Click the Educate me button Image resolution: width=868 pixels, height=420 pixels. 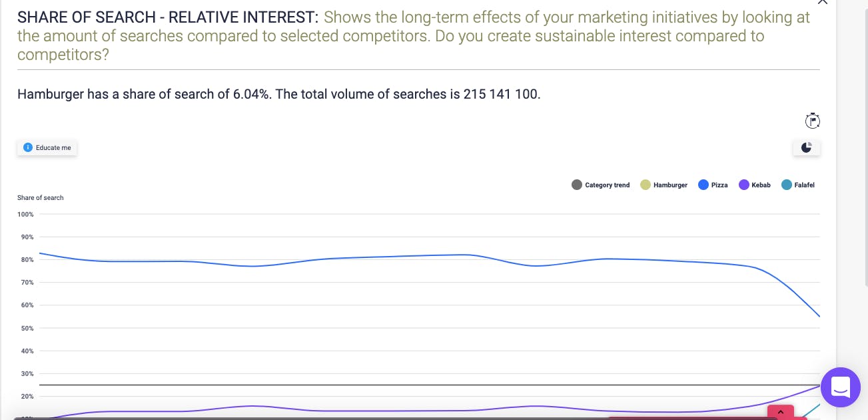[47, 147]
